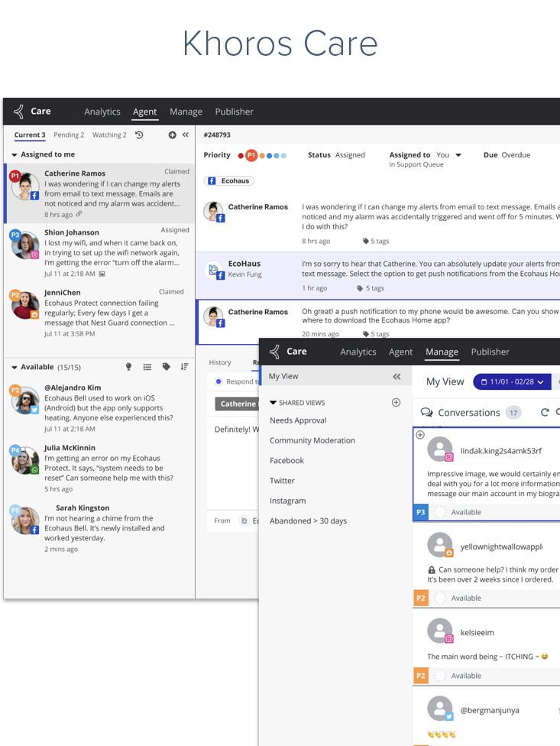
Task: Collapse the Assigned to me section
Action: pyautogui.click(x=15, y=154)
